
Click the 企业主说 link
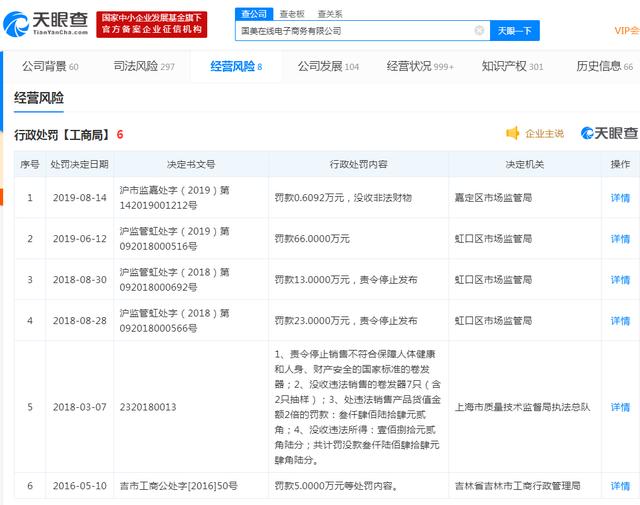(x=544, y=133)
